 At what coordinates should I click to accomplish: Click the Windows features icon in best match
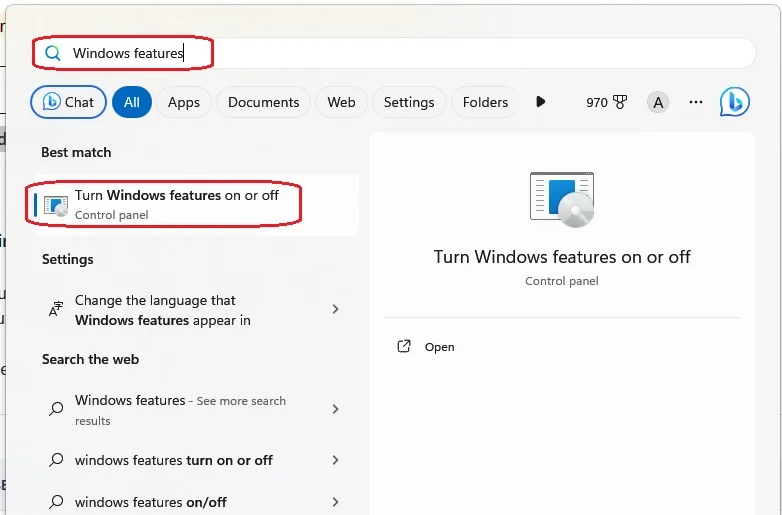click(x=55, y=206)
